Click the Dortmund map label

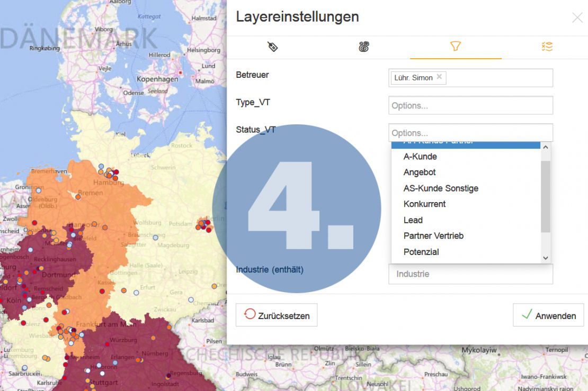58,275
